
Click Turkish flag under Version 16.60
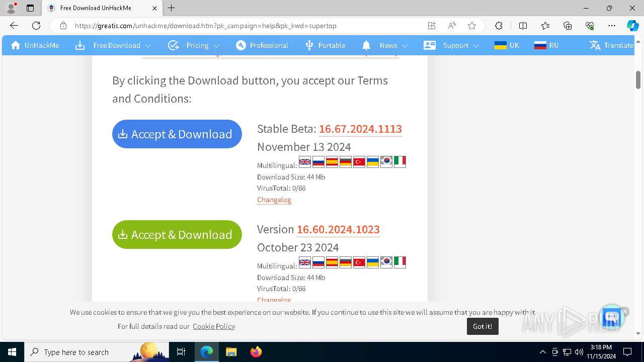coord(359,262)
